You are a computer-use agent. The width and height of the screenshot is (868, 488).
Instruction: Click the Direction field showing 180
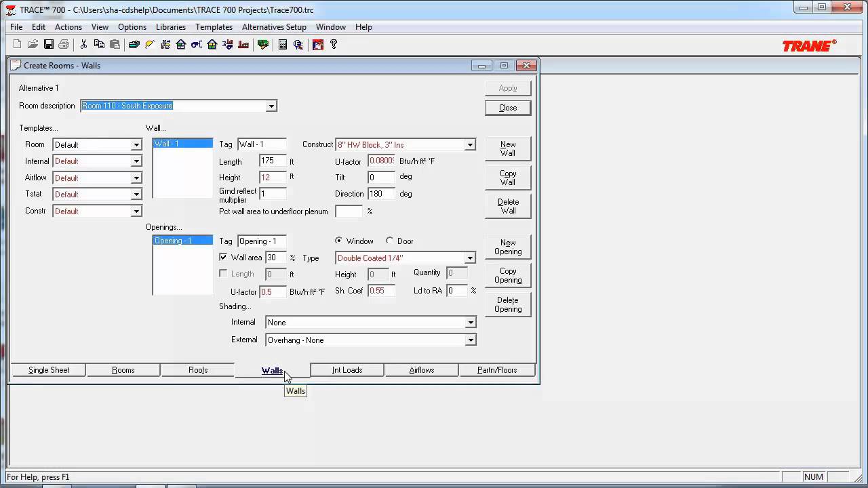coord(381,194)
